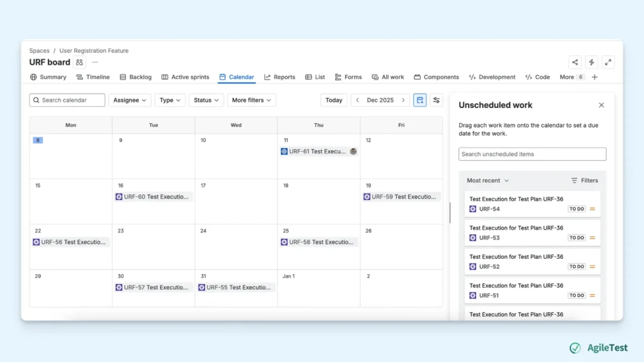This screenshot has width=644, height=362.
Task: Switch to the Timeline tab
Action: tap(93, 77)
